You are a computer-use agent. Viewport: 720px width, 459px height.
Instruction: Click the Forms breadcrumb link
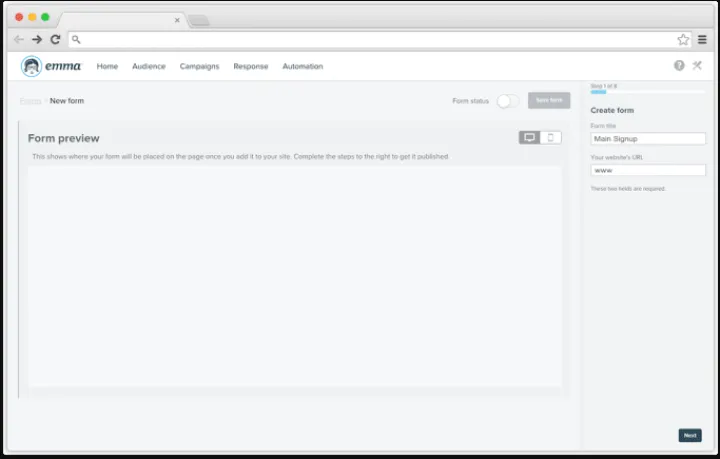[30, 101]
